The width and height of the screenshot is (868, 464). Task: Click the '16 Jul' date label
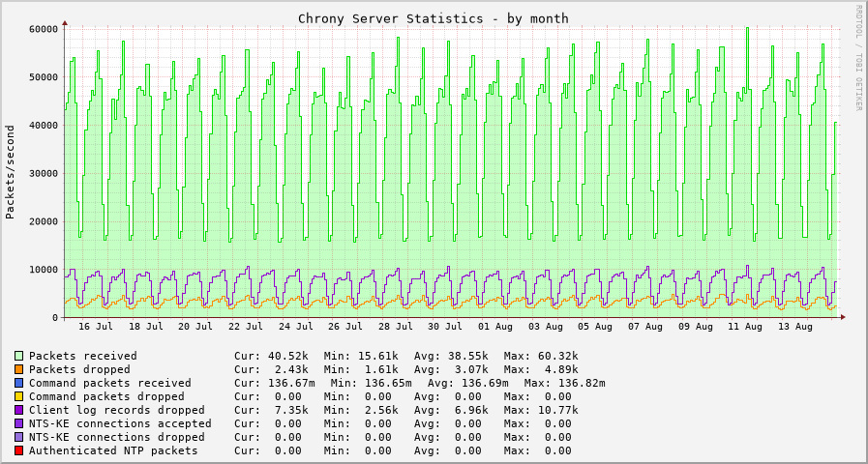95,327
